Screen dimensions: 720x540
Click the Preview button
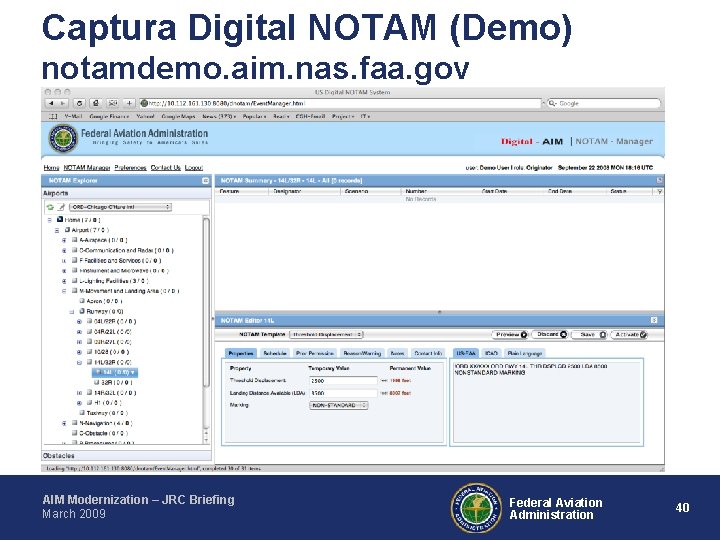pos(510,335)
